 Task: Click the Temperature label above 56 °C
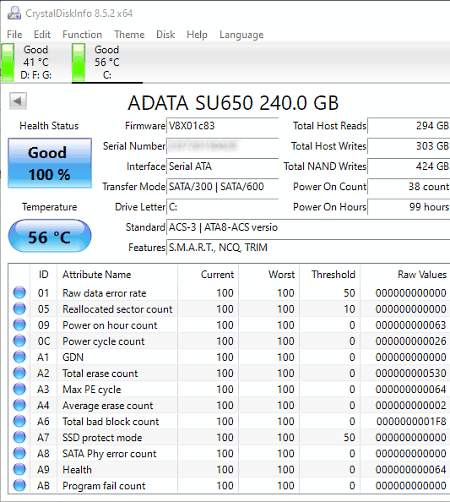pyautogui.click(x=49, y=207)
